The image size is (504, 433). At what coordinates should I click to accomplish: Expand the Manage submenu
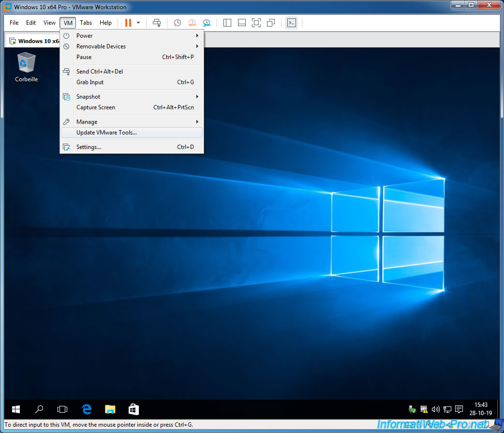tap(132, 121)
